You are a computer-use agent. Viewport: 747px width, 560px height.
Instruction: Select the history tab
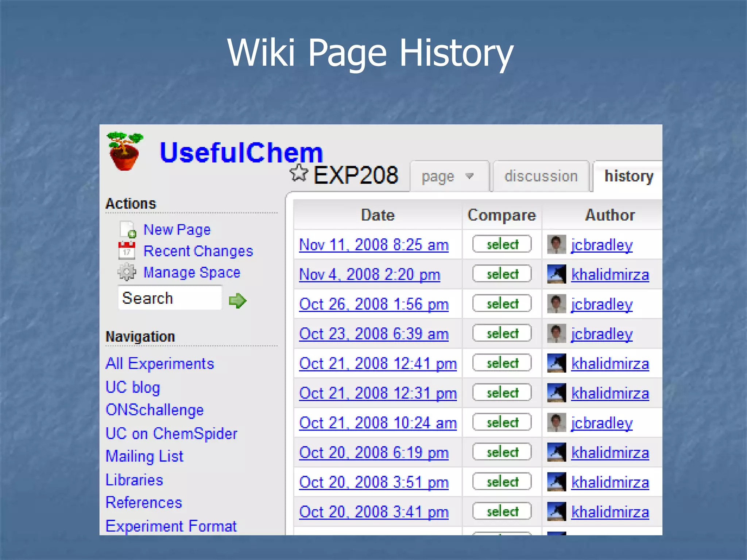628,176
